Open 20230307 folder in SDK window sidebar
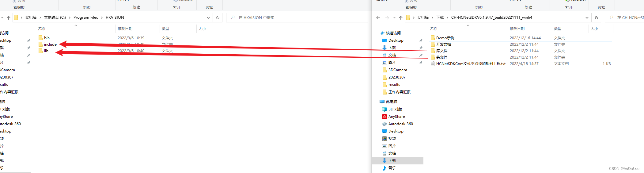644x173 pixels. (397, 77)
